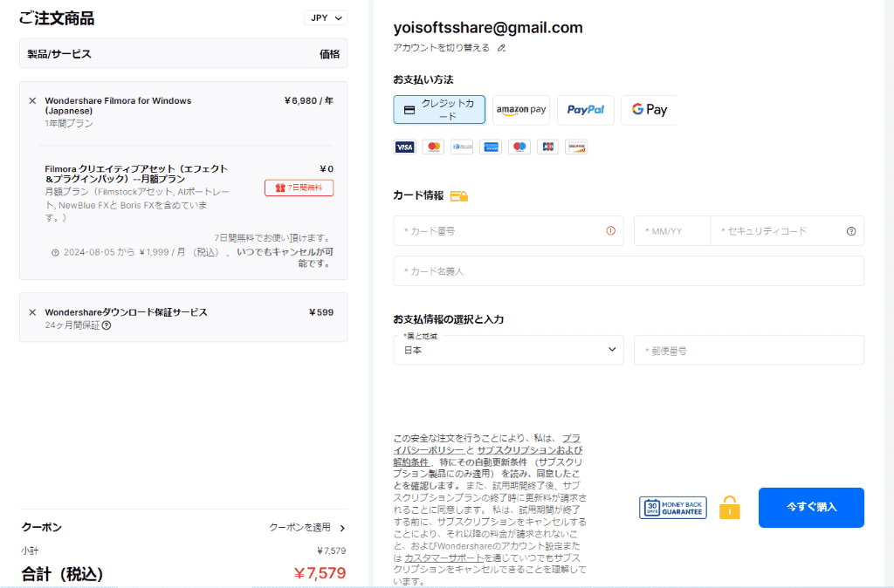Image resolution: width=894 pixels, height=588 pixels.
Task: Click the Maestro card logo
Action: [519, 147]
